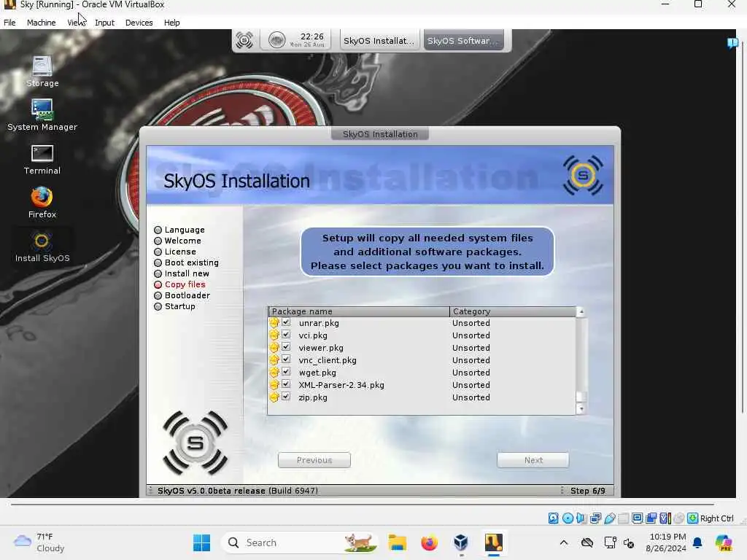Uncheck the XML-Parser-2.34.pkg checkbox
Screen dimensions: 747x560
point(286,384)
